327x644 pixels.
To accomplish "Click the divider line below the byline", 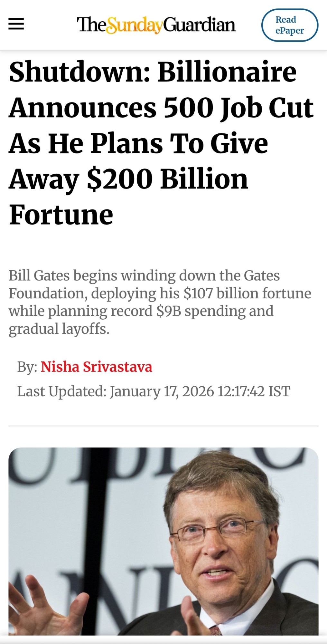I will point(163,426).
